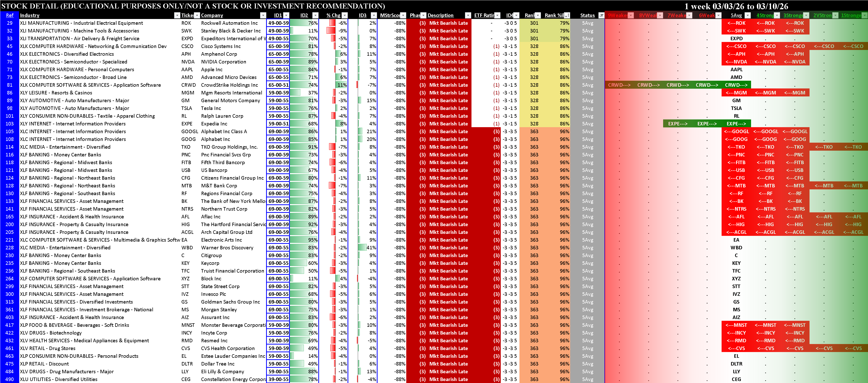Image resolution: width=868 pixels, height=383 pixels.
Task: Open the MStrScore filter dropdown
Action: [x=403, y=15]
